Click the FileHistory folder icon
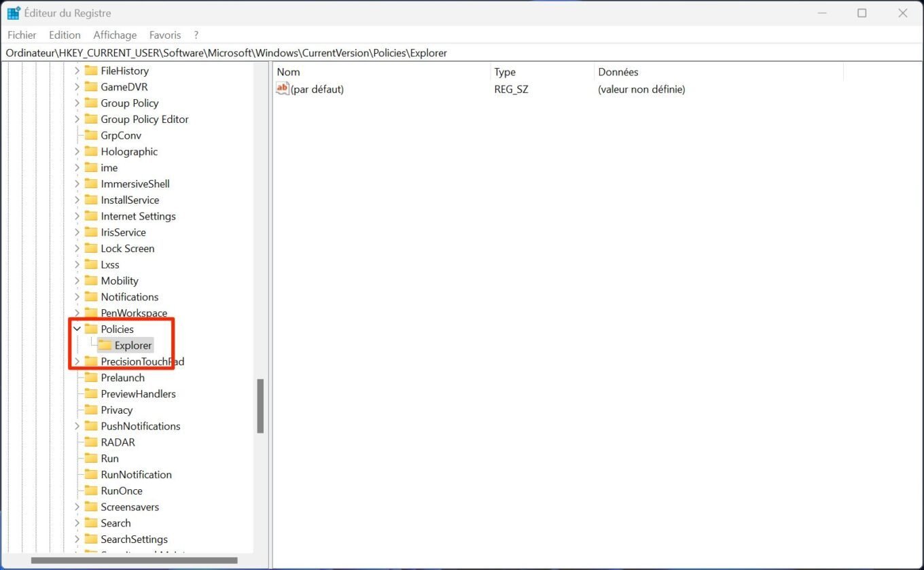 click(x=91, y=71)
